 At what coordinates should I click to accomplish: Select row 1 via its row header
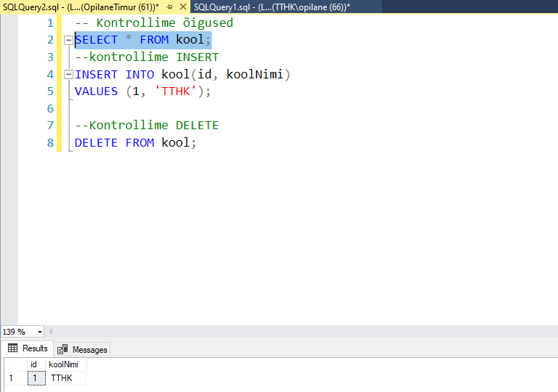[12, 378]
